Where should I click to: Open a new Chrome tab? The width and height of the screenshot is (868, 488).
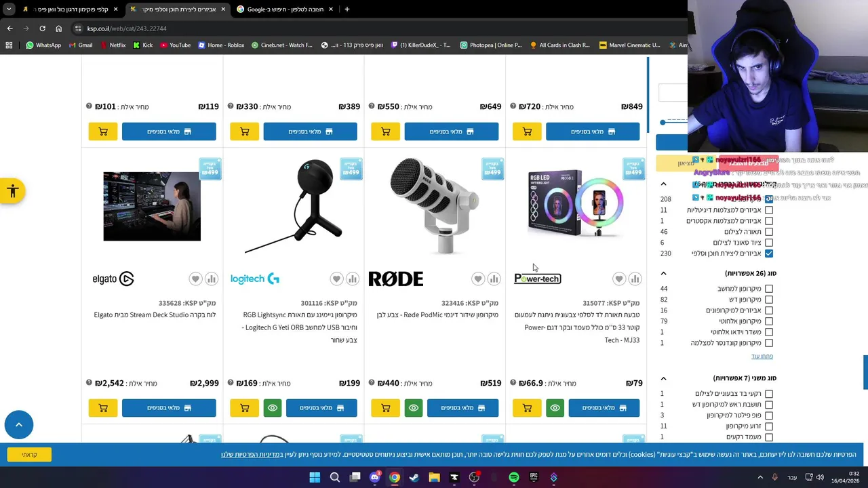[x=347, y=9]
